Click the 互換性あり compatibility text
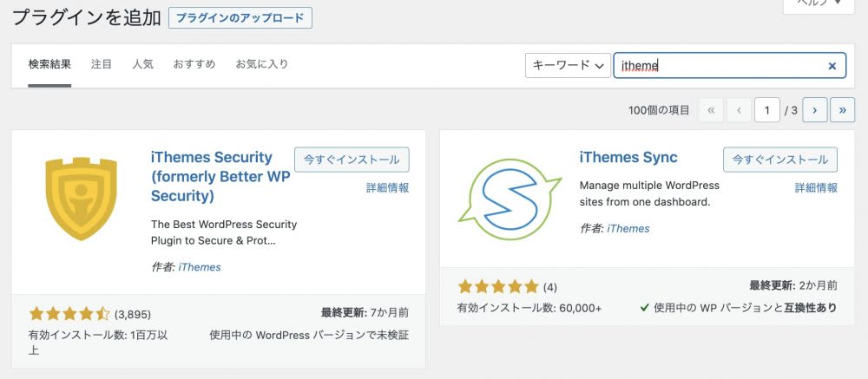The height and width of the screenshot is (379, 868). point(811,308)
